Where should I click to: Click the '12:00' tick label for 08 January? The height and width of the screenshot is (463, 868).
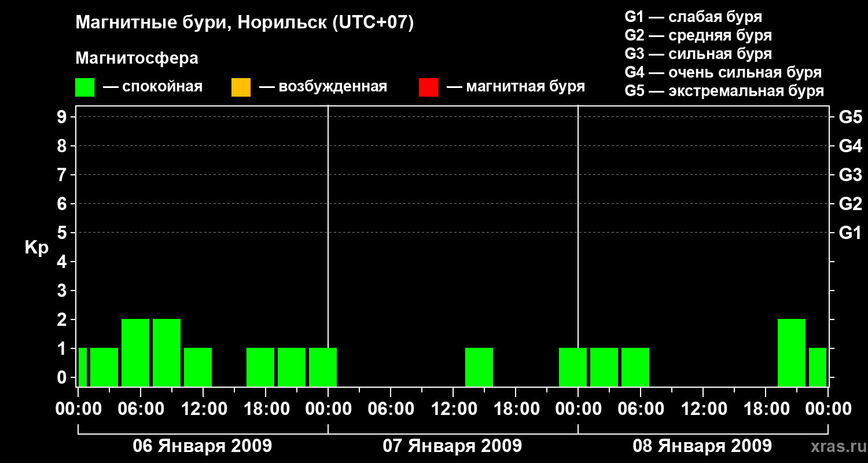703,409
